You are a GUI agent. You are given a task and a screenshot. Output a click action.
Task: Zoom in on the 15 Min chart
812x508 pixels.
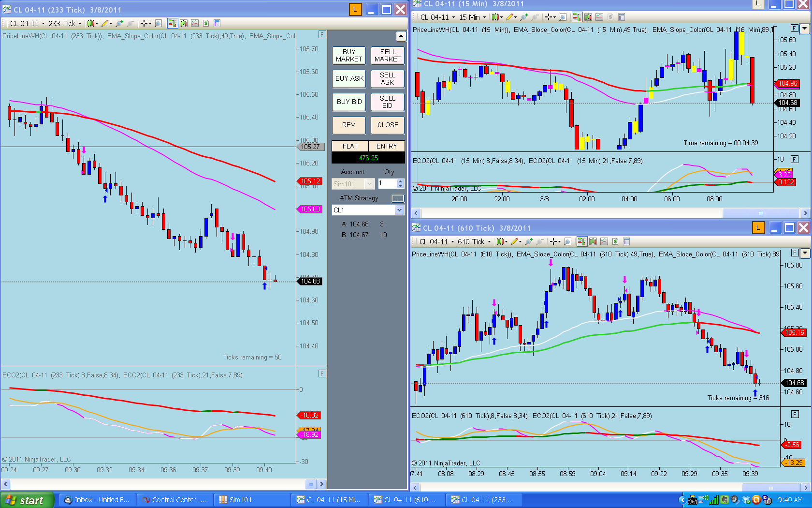(524, 17)
